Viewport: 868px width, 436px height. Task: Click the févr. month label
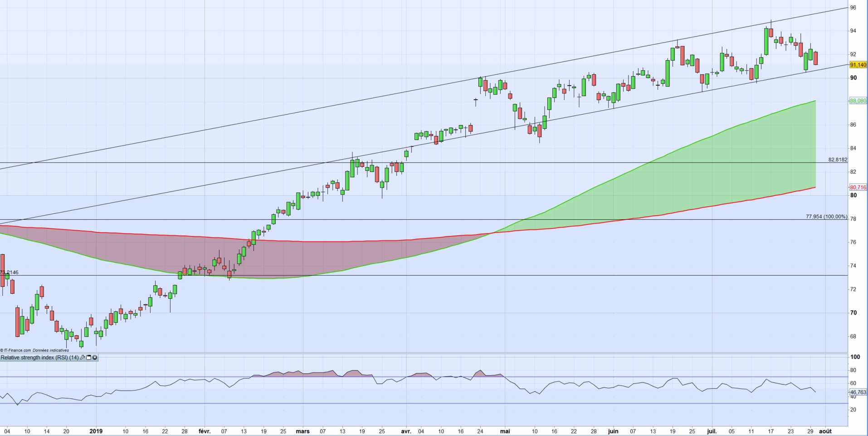click(x=205, y=431)
